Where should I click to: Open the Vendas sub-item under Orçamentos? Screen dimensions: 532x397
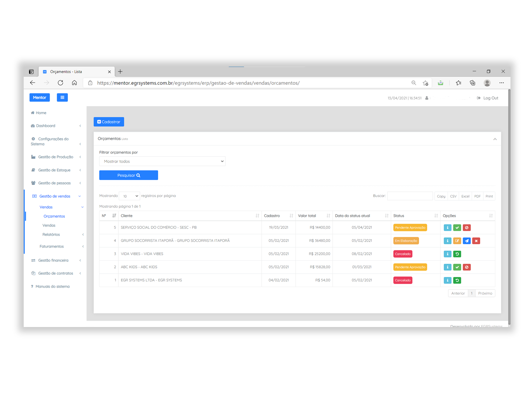(49, 226)
